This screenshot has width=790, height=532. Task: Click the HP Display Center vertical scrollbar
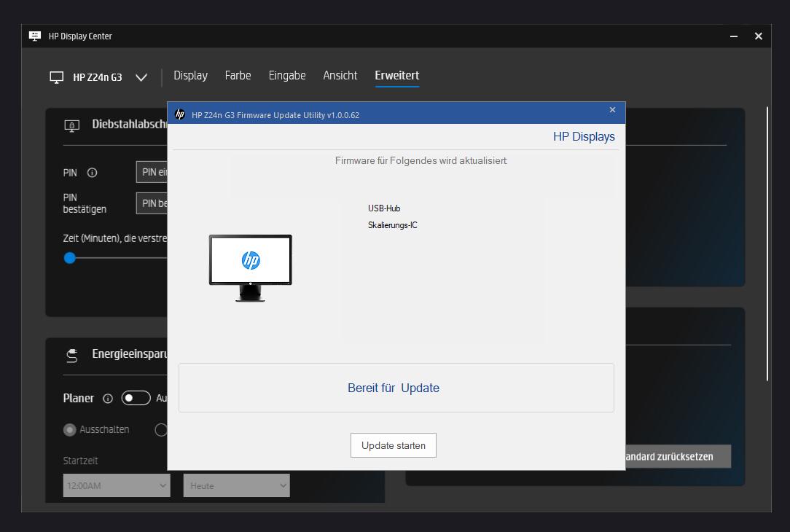click(x=767, y=244)
